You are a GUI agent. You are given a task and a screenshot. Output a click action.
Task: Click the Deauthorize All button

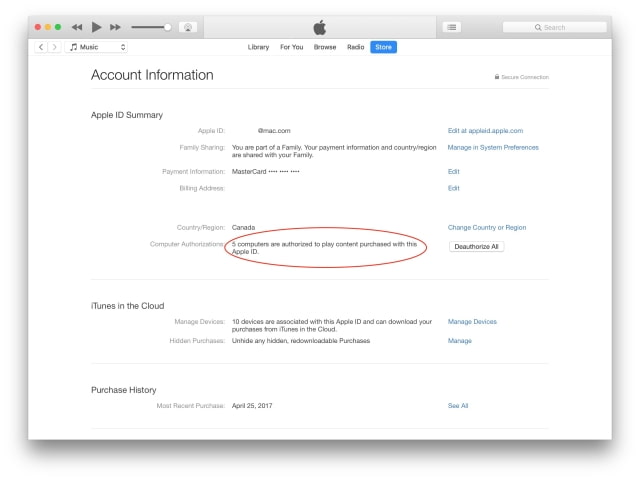476,247
